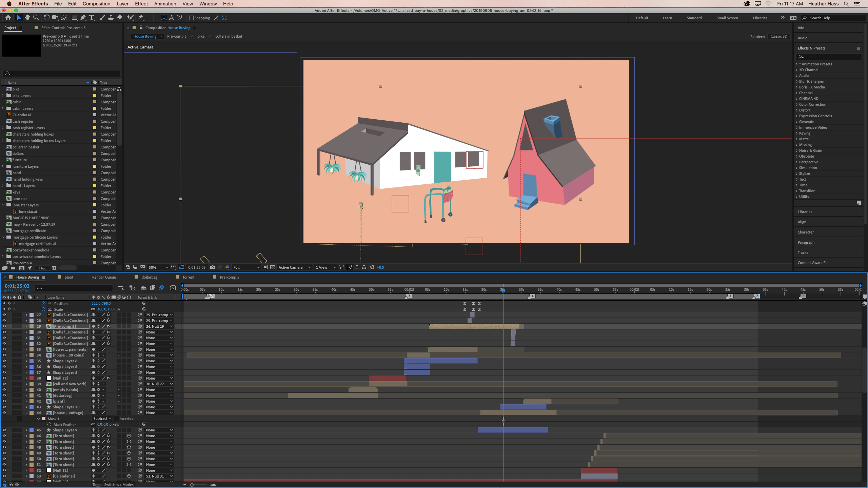Toggle visibility of house + cottage layer
This screenshot has height=488, width=868.
click(x=4, y=413)
